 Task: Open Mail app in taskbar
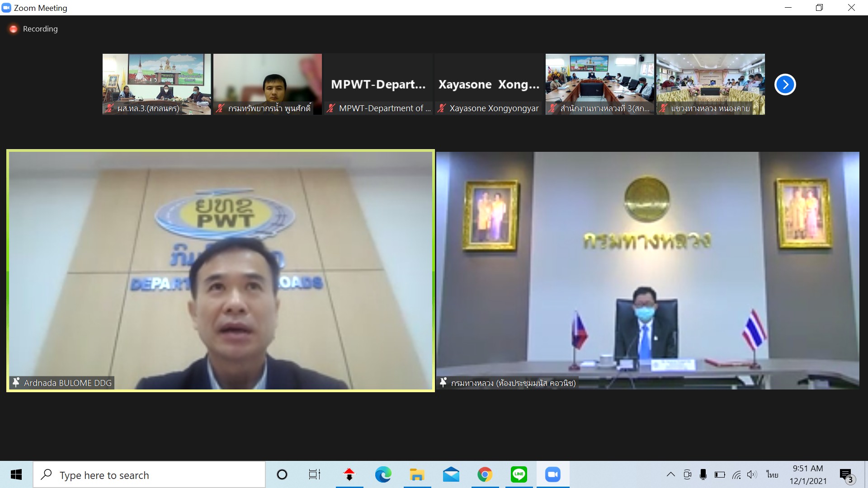tap(451, 474)
